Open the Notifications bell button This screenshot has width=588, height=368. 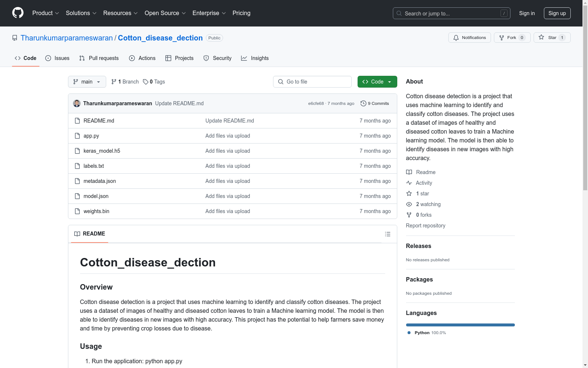click(469, 38)
